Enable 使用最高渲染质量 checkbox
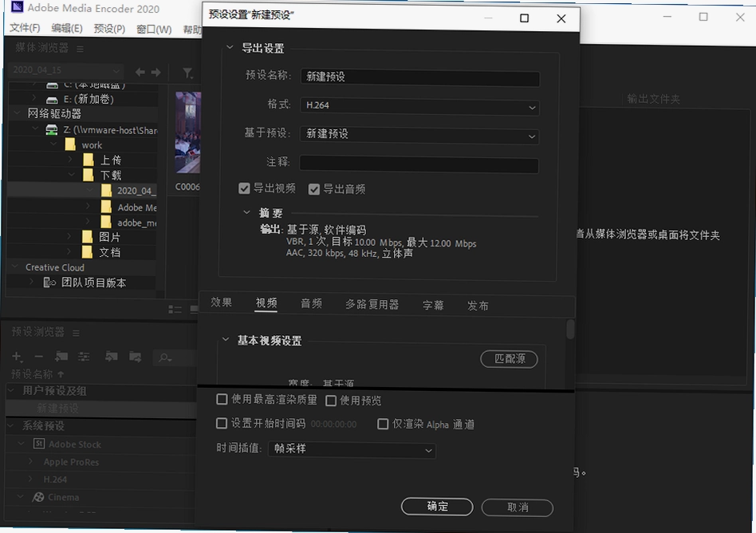 click(x=222, y=399)
